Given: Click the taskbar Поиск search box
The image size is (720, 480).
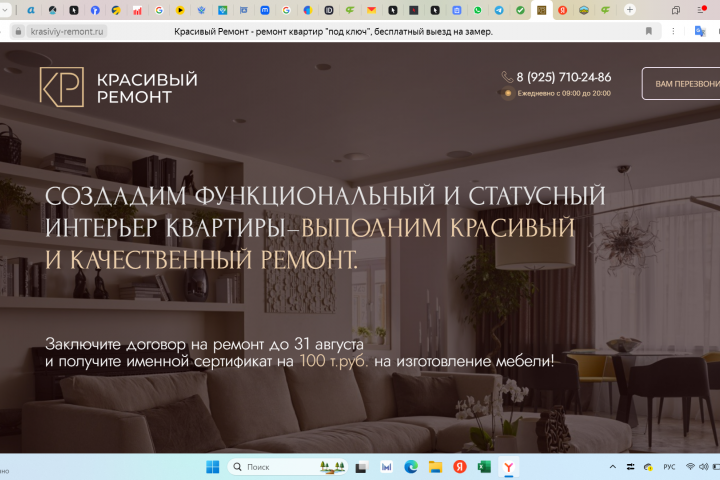Looking at the screenshot, I should [x=287, y=467].
